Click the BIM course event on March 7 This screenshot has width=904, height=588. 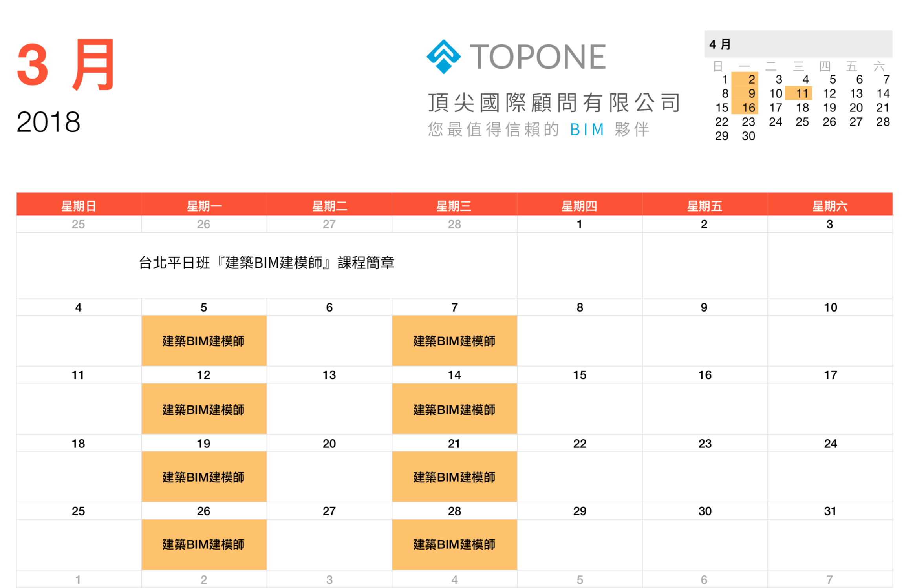[454, 341]
